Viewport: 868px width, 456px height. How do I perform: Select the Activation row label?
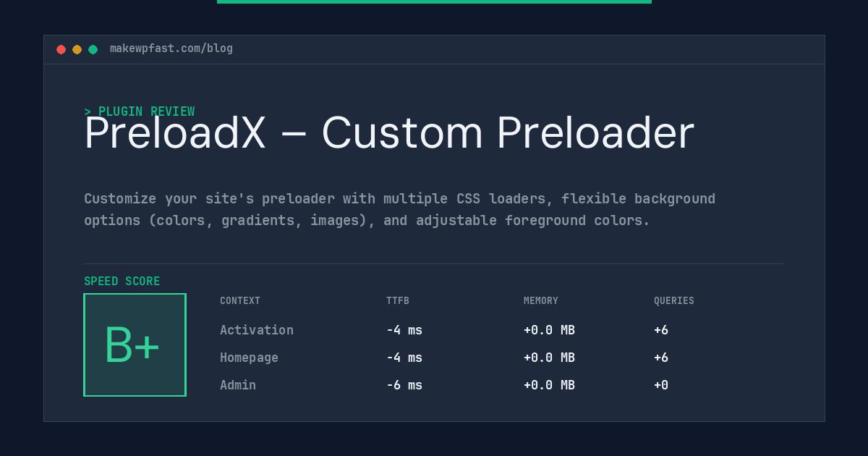257,330
